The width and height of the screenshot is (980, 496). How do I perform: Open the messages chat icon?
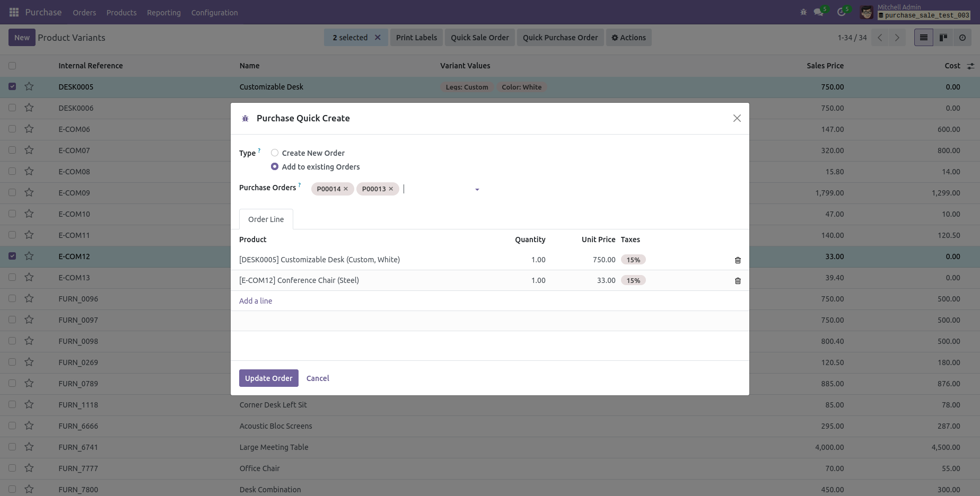pos(819,12)
